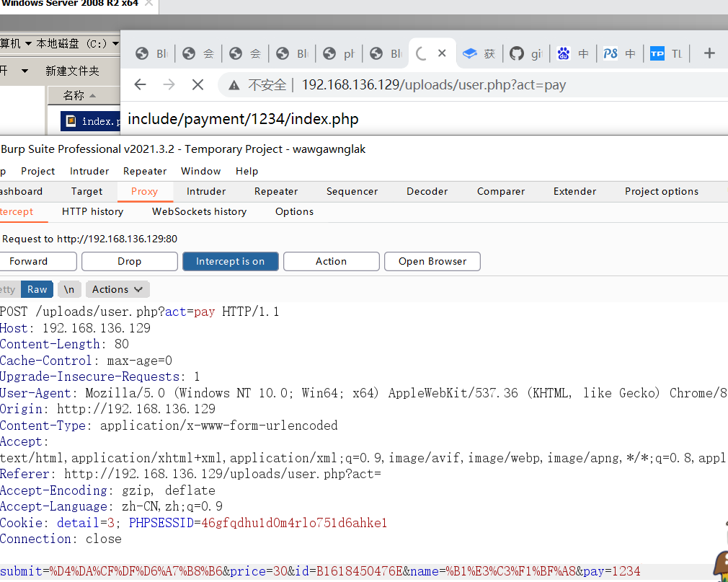
Task: Click the Content-Type header line
Action: coord(169,426)
